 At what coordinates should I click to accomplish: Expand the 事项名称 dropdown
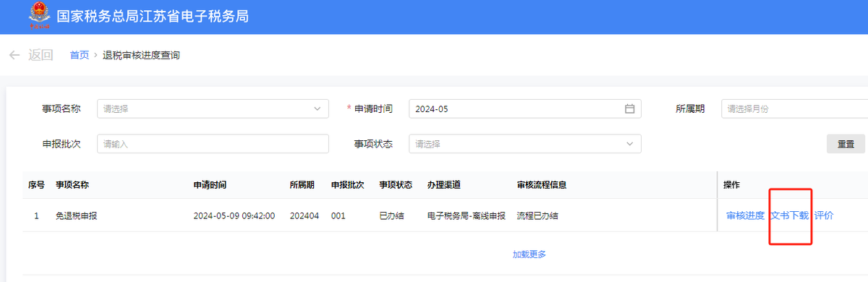click(x=213, y=109)
